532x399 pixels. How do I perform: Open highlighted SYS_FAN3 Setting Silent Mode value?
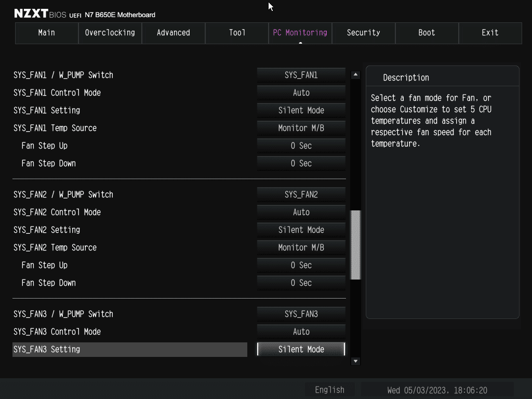301,349
